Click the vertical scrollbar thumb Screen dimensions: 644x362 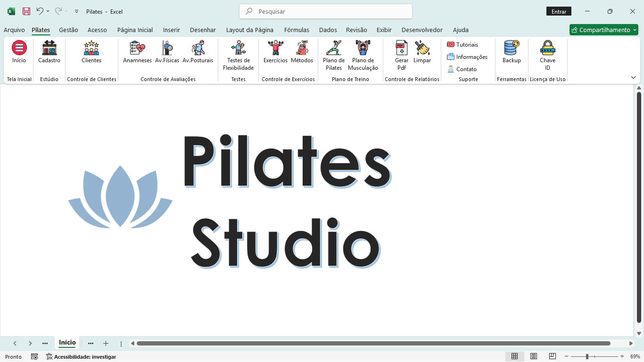coord(639,207)
